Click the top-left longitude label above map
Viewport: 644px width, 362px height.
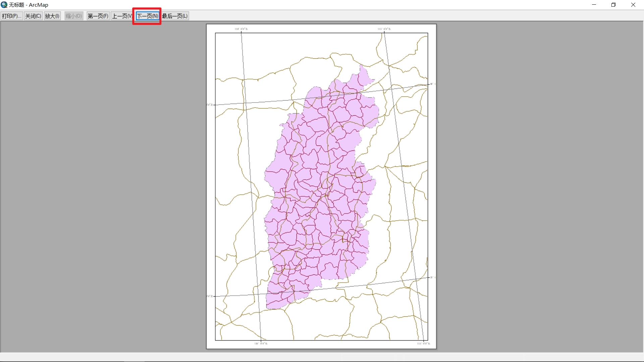(241, 29)
